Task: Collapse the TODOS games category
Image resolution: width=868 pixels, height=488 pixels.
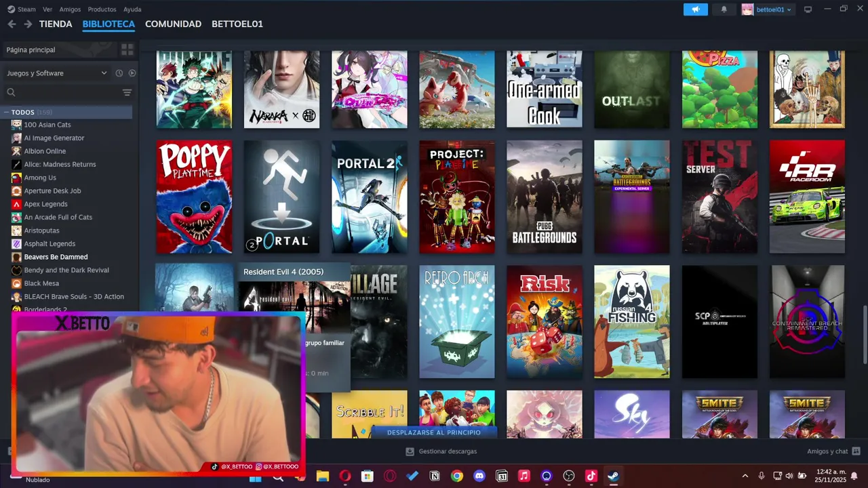Action: pyautogui.click(x=6, y=113)
